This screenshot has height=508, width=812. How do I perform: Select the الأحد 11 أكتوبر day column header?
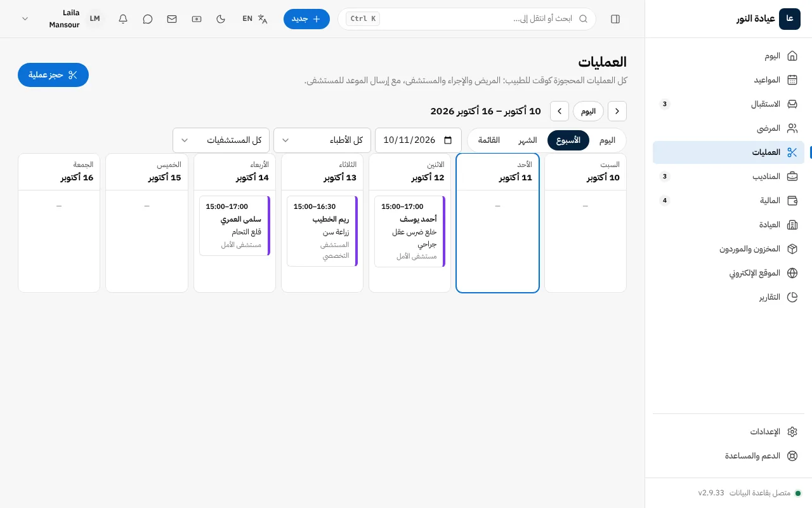coord(497,171)
